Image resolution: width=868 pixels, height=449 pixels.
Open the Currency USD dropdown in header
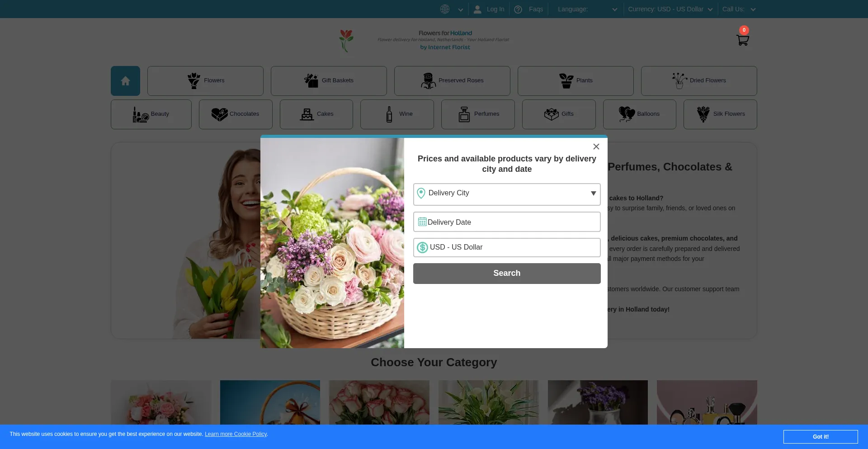[x=670, y=9]
